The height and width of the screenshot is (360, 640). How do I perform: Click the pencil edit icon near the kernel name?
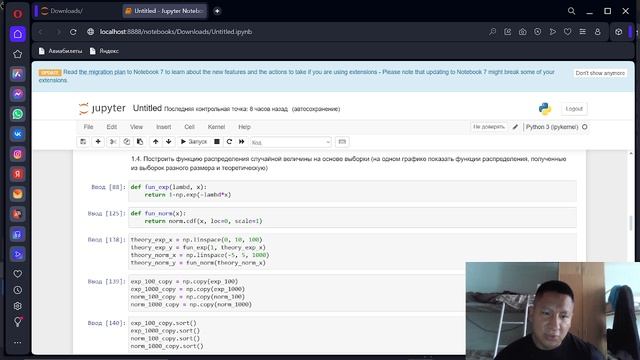[x=515, y=127]
